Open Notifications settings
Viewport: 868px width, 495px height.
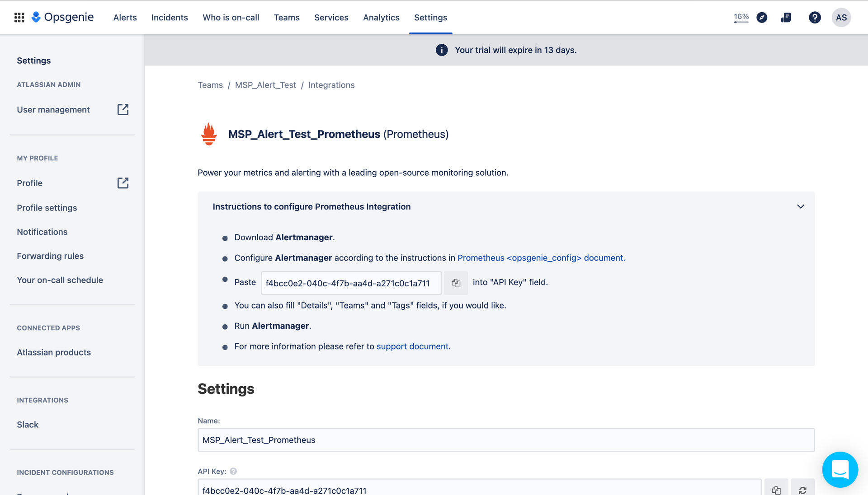pos(42,232)
